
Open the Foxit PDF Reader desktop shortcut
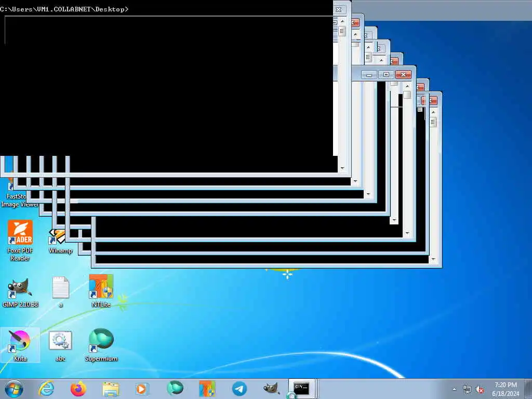coord(20,241)
